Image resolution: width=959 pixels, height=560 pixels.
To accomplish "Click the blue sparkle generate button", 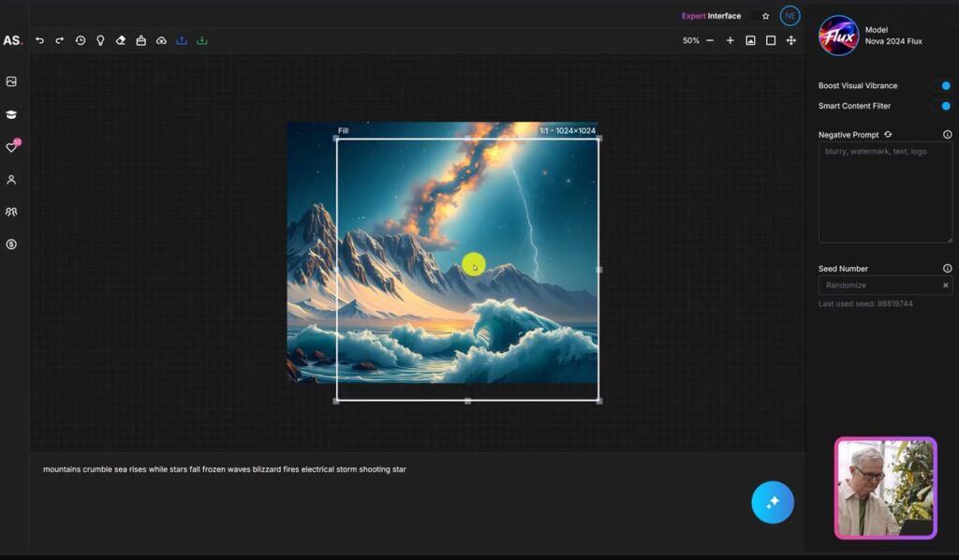I will point(772,502).
